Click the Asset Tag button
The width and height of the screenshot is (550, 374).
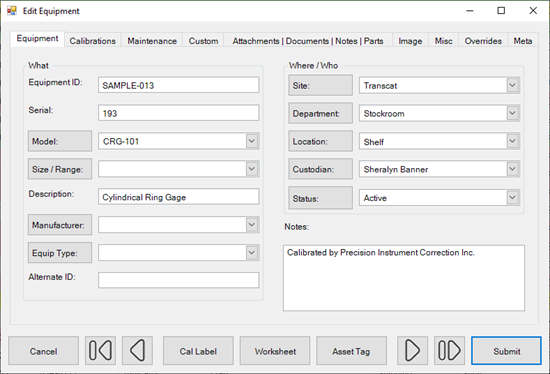351,351
